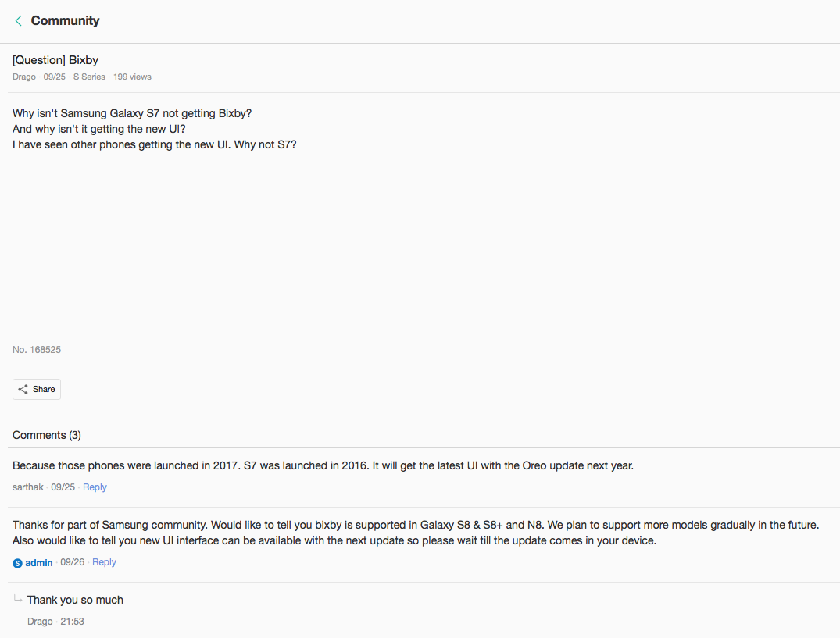Click the 'Thank you so much' reply text
This screenshot has height=638, width=840.
click(75, 600)
